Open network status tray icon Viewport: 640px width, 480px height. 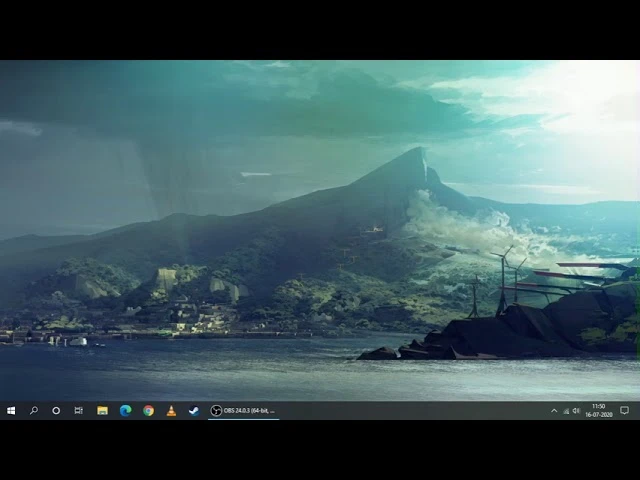click(x=566, y=411)
